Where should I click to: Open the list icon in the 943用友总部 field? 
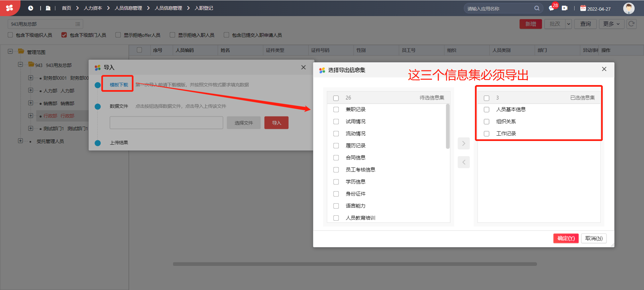[x=78, y=24]
